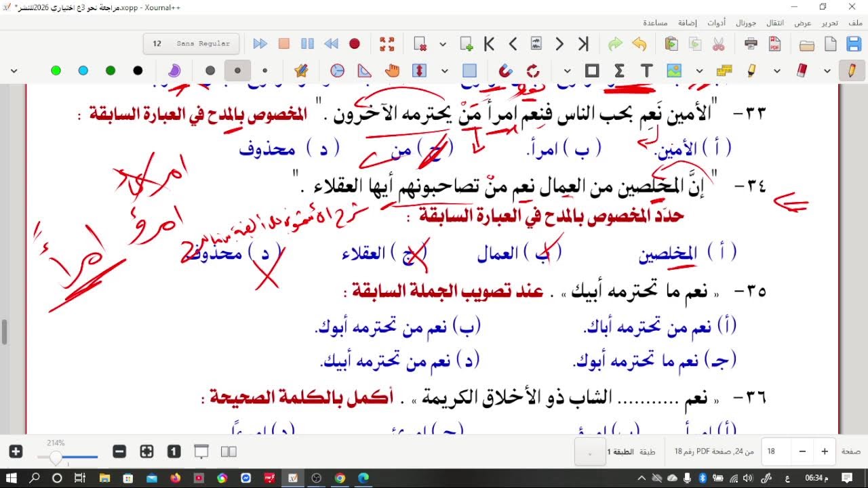Image resolution: width=868 pixels, height=488 pixels.
Task: Open the Highlighter options dropdown arrow
Action: click(777, 70)
